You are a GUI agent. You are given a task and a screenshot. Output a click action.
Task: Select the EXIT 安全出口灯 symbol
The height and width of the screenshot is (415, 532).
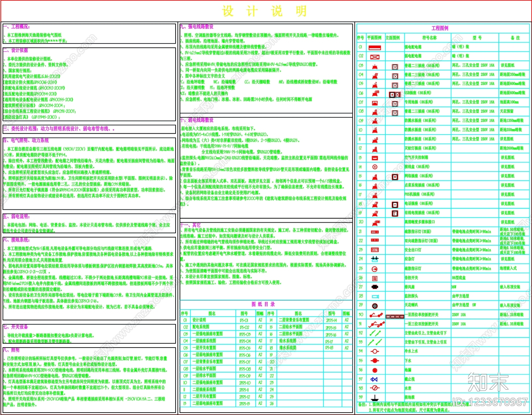[375, 250]
